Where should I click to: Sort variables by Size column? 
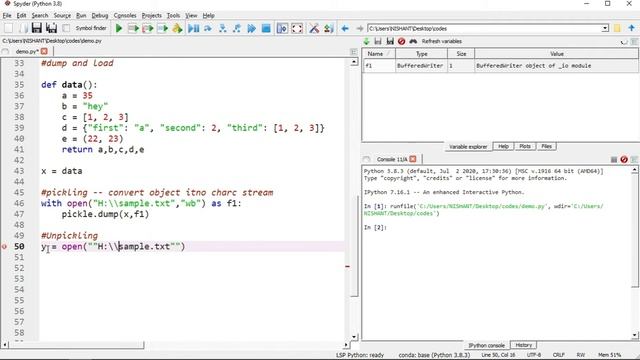[x=461, y=54]
